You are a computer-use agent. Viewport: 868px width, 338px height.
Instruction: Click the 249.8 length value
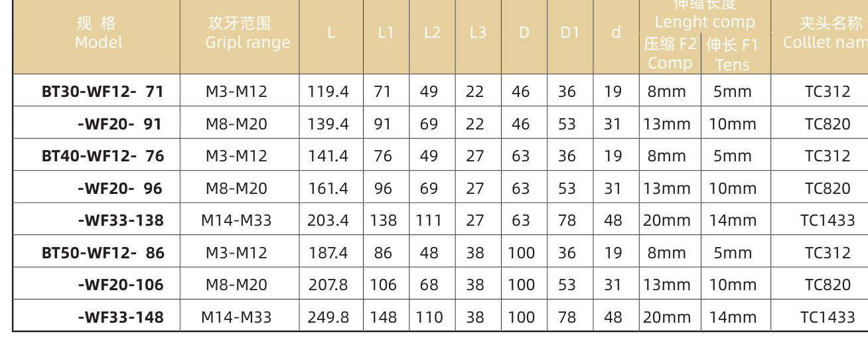[328, 317]
